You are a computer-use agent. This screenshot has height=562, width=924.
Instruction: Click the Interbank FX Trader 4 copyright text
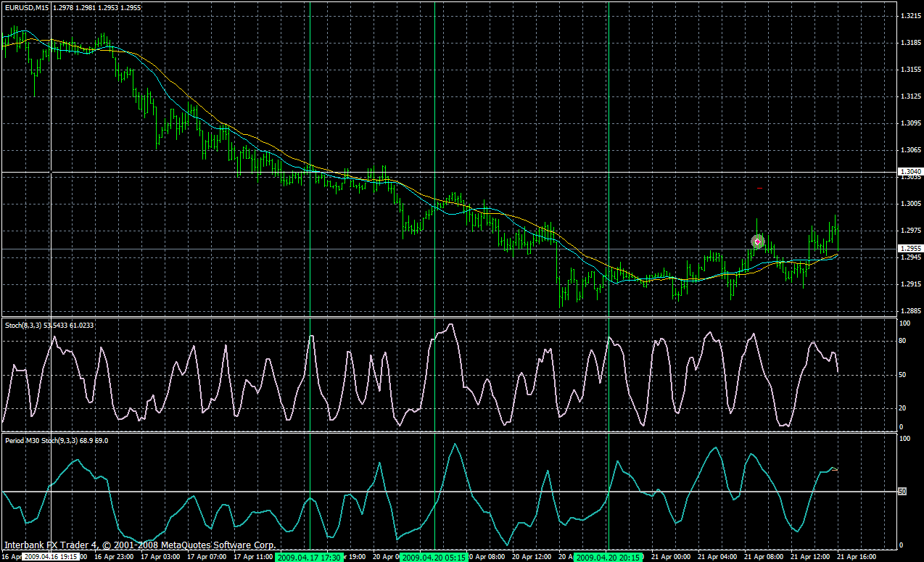[140, 545]
